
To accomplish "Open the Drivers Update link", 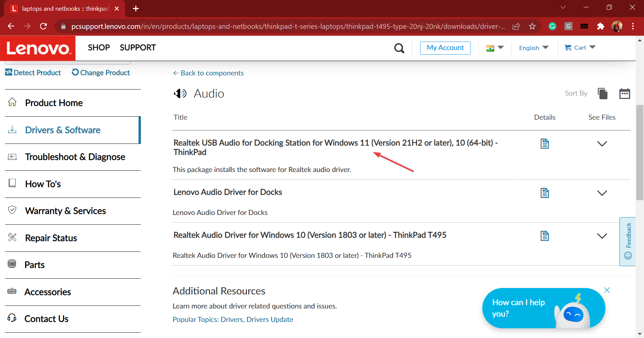I will (x=270, y=320).
